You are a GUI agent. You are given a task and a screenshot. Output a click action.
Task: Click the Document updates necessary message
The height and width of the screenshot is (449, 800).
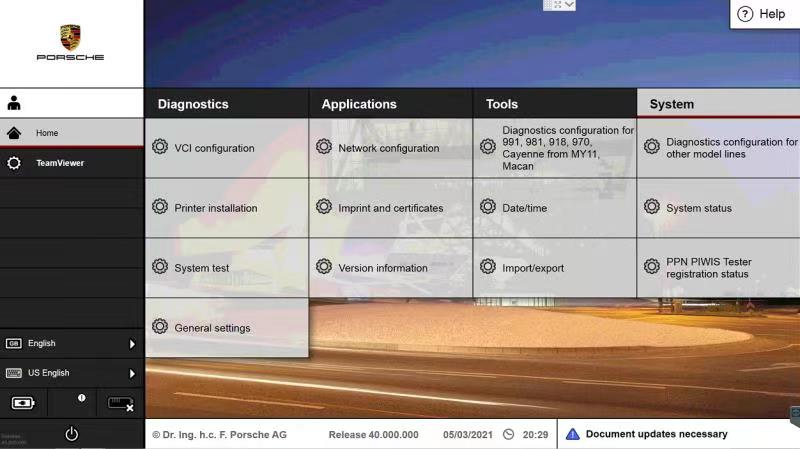657,434
